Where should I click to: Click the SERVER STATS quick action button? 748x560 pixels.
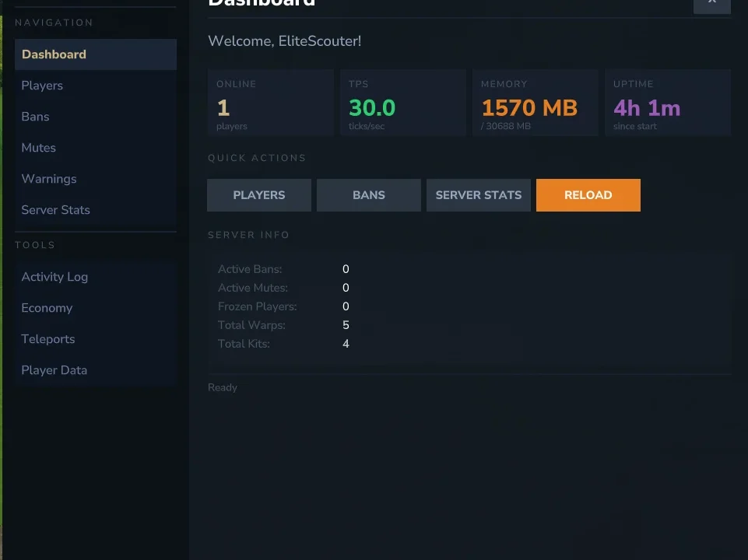[x=479, y=195]
